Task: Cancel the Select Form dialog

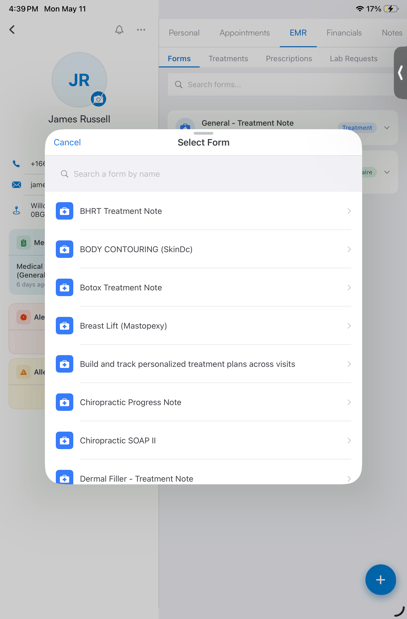Action: pyautogui.click(x=67, y=143)
